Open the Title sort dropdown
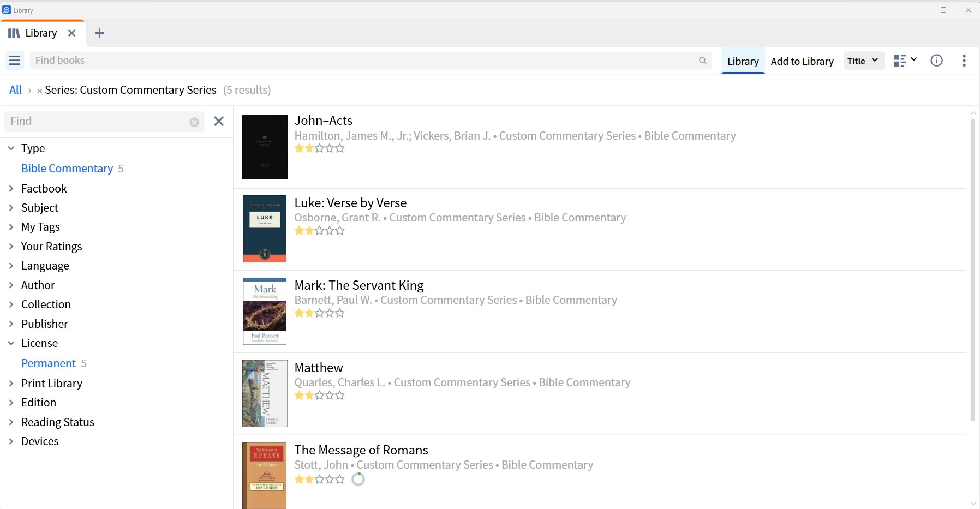 [864, 61]
